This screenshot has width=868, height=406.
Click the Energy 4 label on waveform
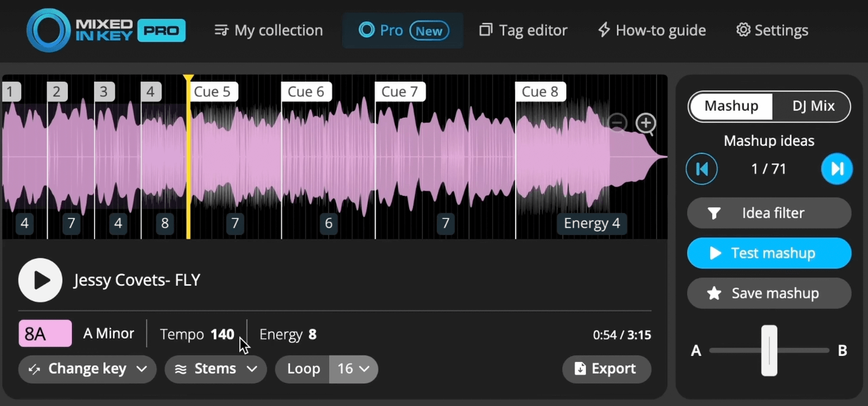592,223
